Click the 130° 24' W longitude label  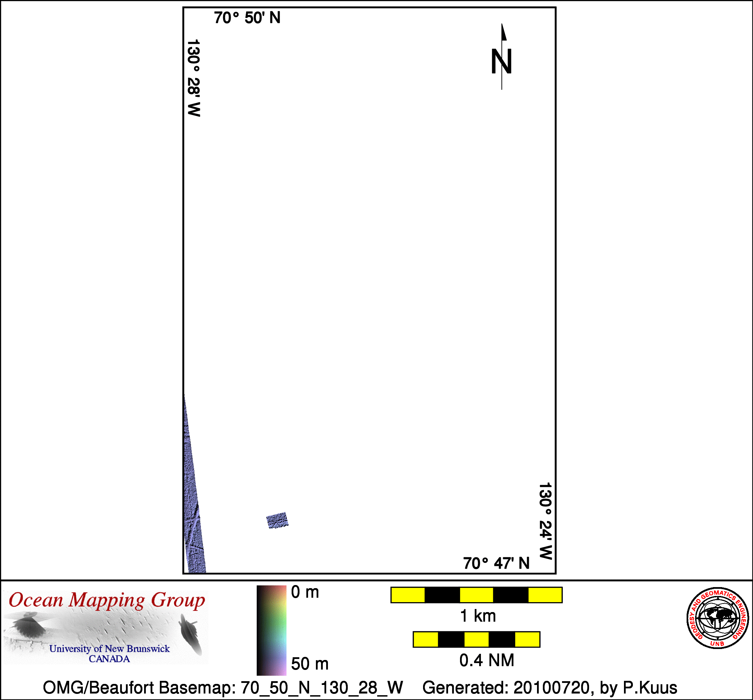pos(546,521)
